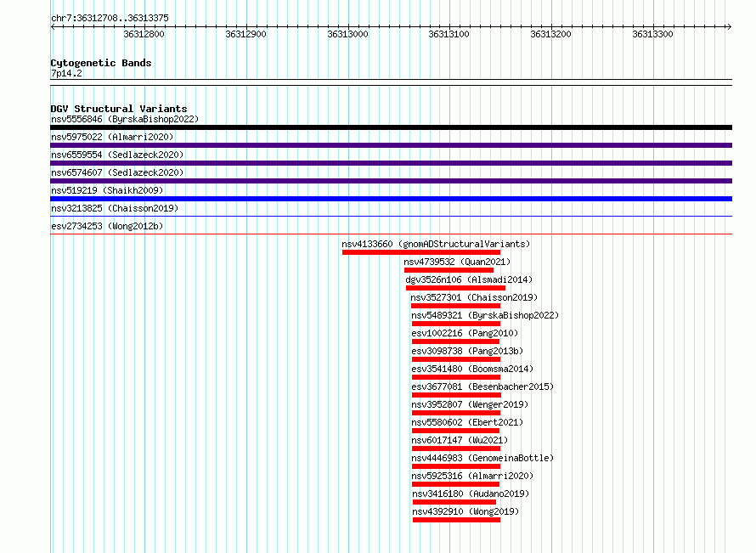
Task: Open nsv3527301 (Chaisson2019) variant
Action: point(474,297)
